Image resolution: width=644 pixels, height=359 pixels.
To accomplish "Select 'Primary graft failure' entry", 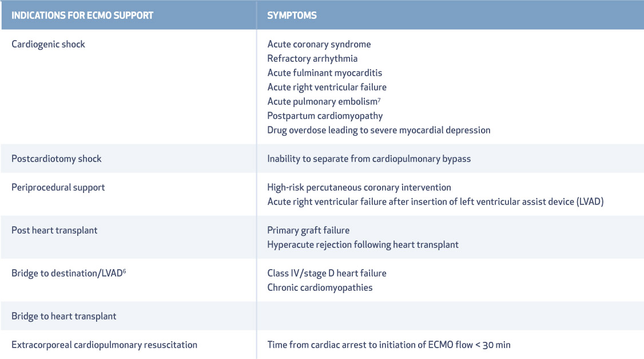I will click(x=308, y=231).
